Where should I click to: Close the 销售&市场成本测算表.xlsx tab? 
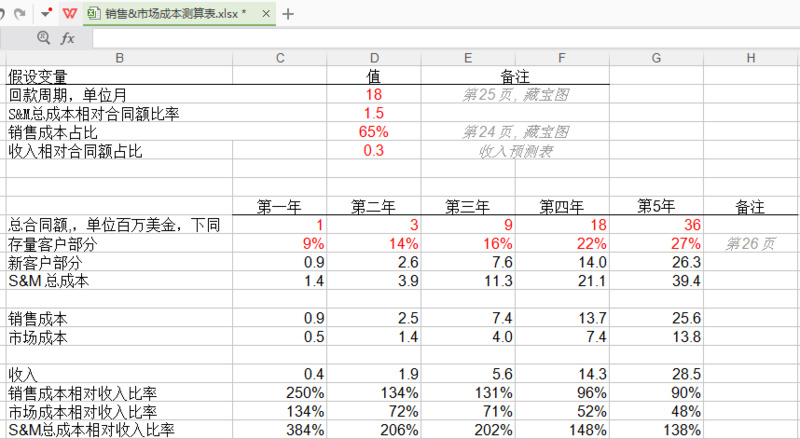click(x=266, y=14)
